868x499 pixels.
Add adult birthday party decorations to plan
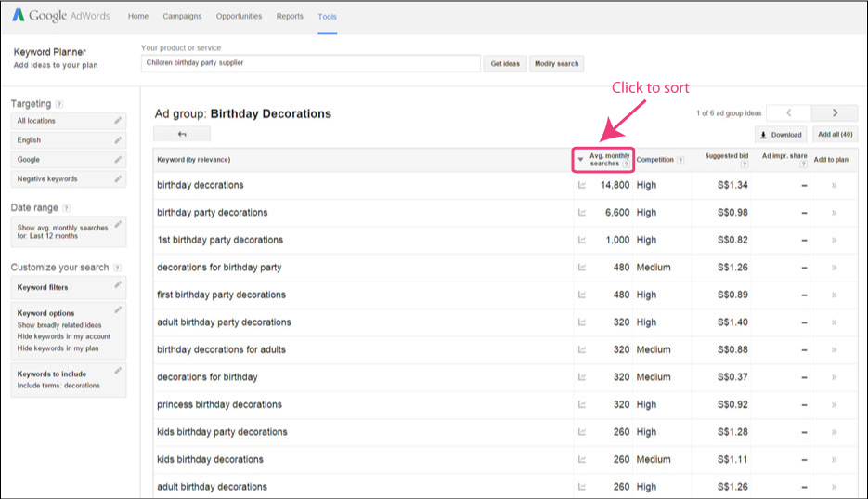[x=834, y=322]
